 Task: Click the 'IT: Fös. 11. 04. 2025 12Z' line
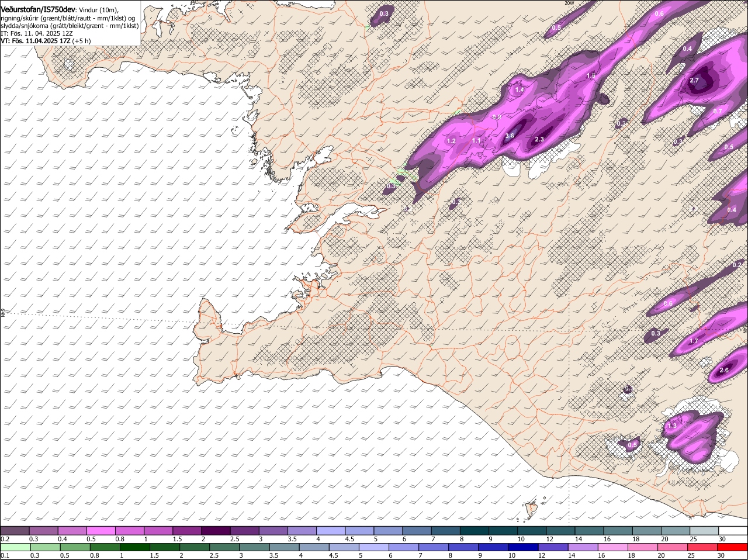37,33
